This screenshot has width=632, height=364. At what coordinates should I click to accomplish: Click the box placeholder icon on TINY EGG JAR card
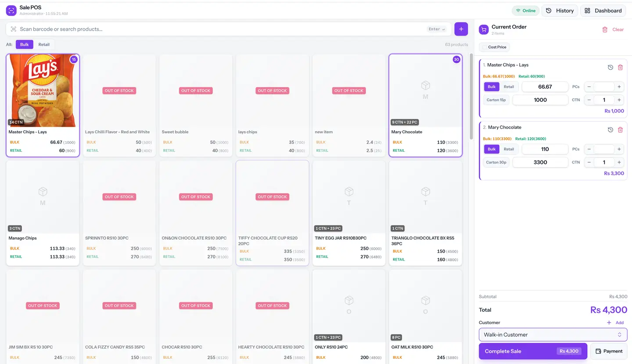pos(349,192)
